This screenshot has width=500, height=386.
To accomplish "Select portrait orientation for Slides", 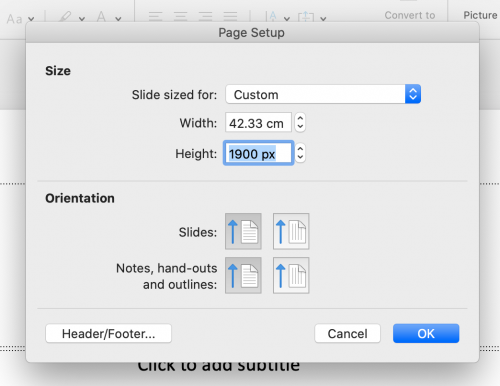I will tap(243, 231).
